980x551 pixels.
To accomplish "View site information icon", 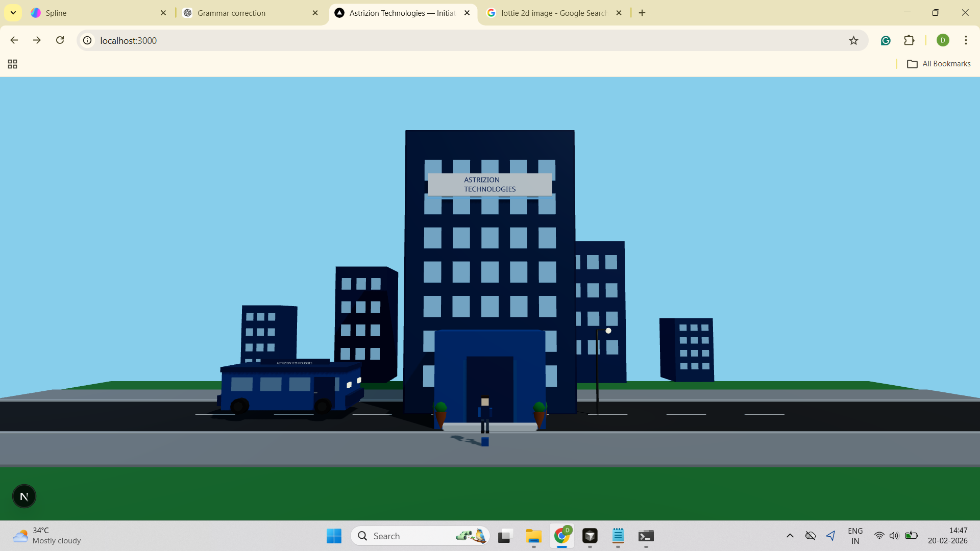I will pyautogui.click(x=87, y=40).
